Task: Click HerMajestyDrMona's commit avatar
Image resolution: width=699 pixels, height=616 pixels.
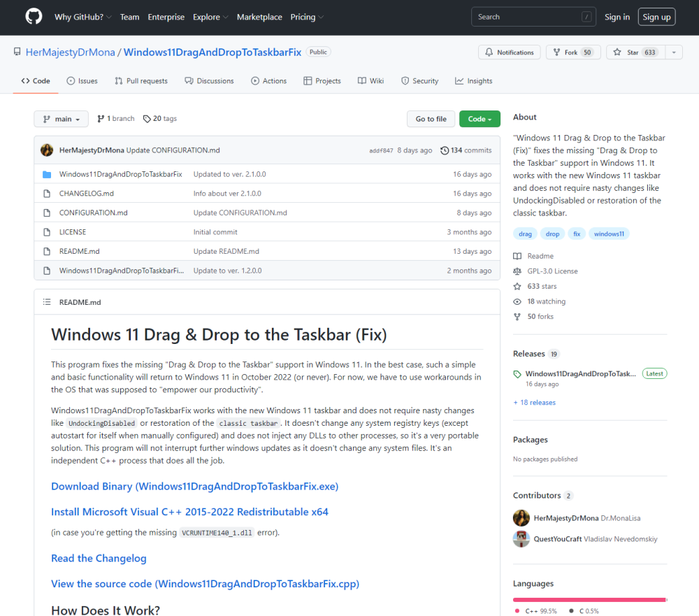Action: pyautogui.click(x=47, y=150)
